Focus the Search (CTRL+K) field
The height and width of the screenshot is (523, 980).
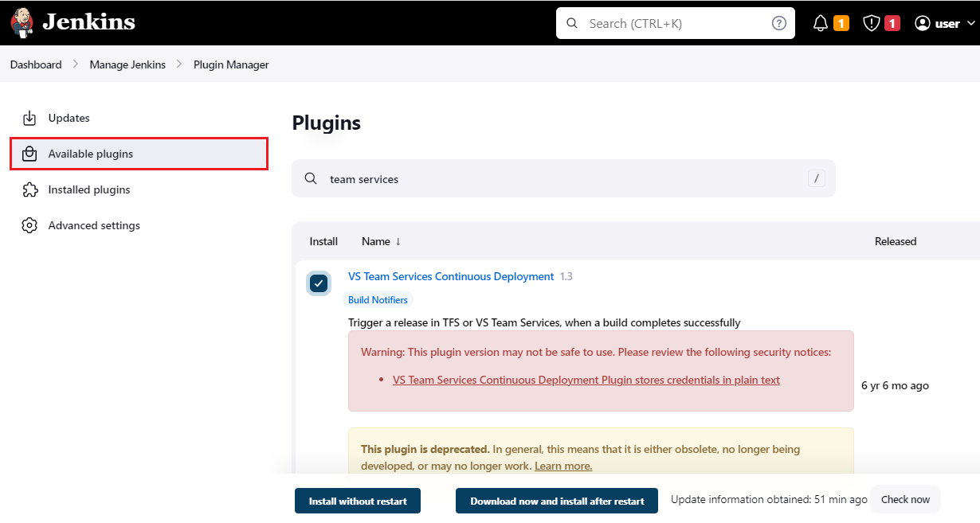[x=675, y=23]
